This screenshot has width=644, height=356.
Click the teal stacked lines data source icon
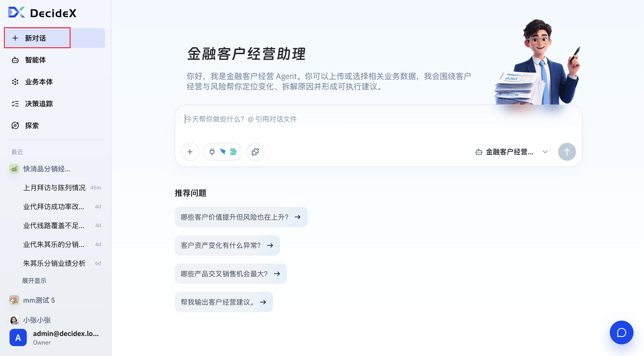(x=233, y=152)
